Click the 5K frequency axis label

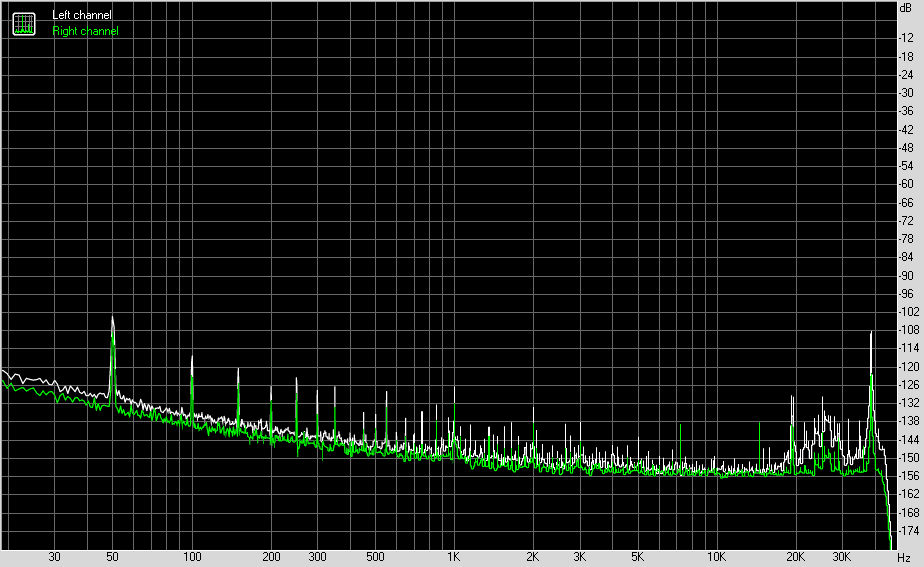637,557
